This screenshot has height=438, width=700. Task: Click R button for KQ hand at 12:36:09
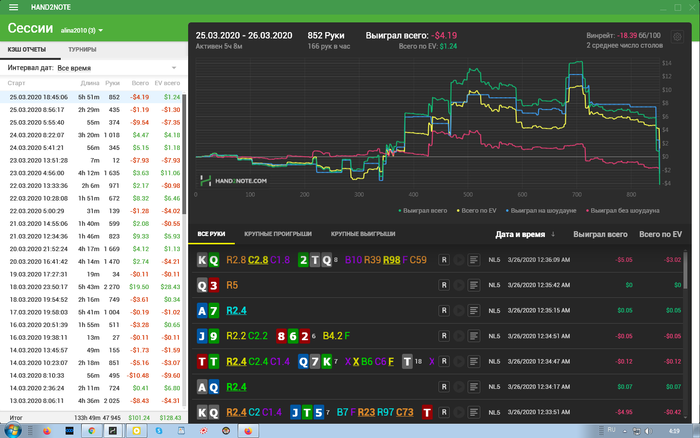(x=444, y=259)
